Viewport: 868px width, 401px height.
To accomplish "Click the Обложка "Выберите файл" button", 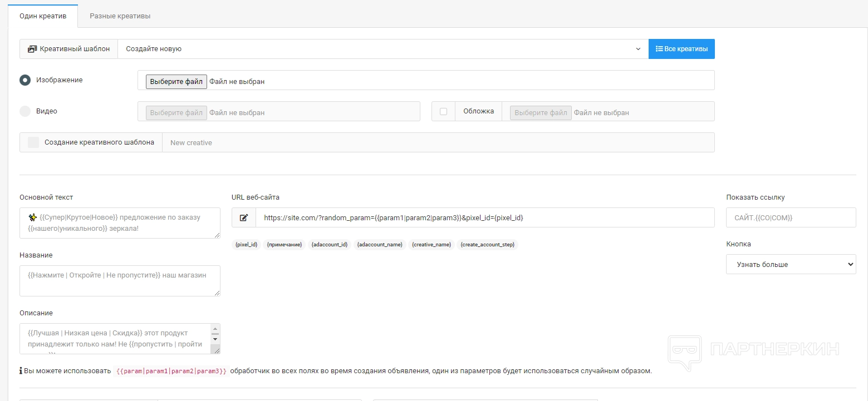I will tap(541, 113).
